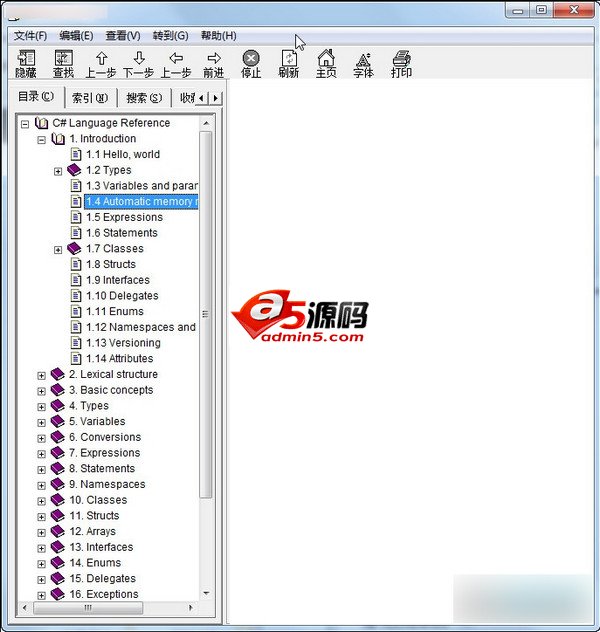This screenshot has width=600, height=632.
Task: Open topic 1.5 Expressions
Action: 124,217
